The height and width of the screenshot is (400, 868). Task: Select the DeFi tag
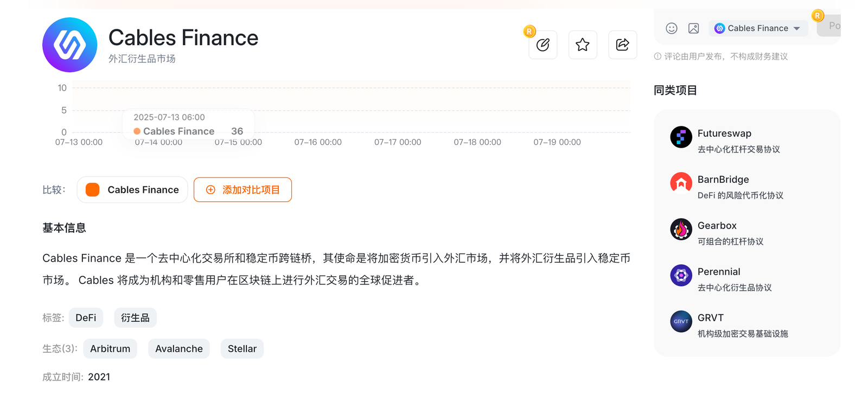(86, 318)
